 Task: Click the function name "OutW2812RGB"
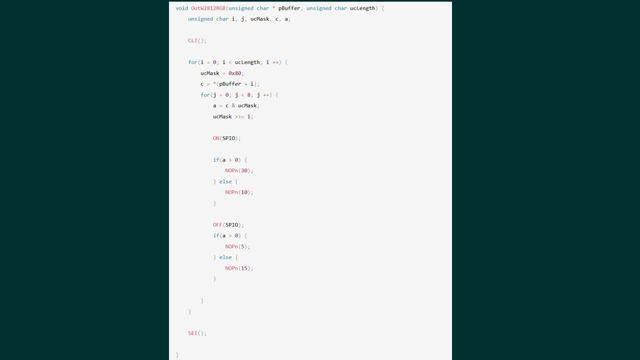[208, 8]
